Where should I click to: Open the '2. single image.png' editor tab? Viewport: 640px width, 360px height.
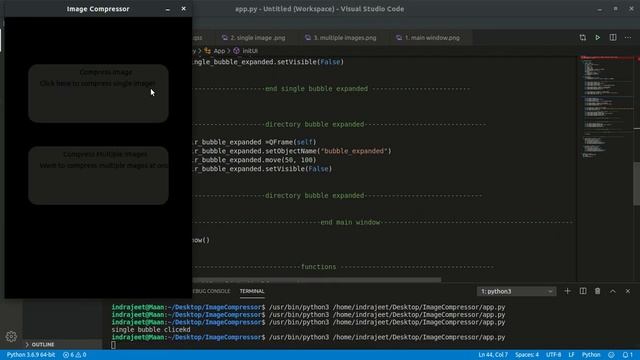tap(253, 38)
